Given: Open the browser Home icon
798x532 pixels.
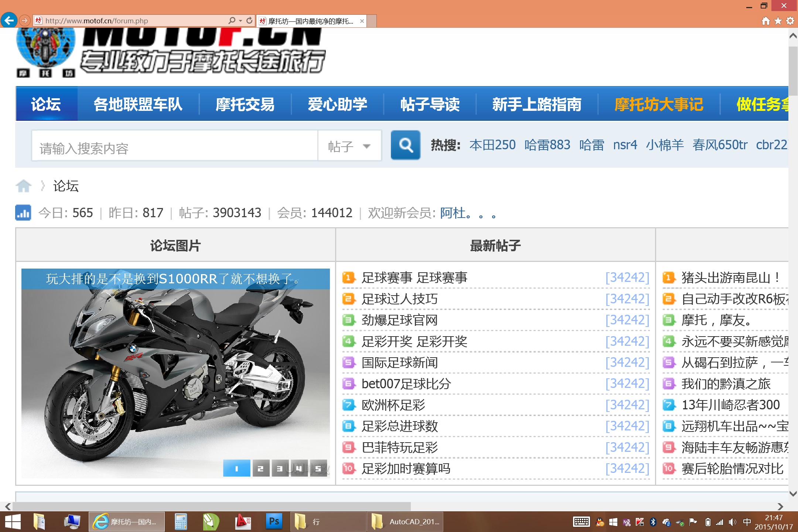Looking at the screenshot, I should 765,21.
